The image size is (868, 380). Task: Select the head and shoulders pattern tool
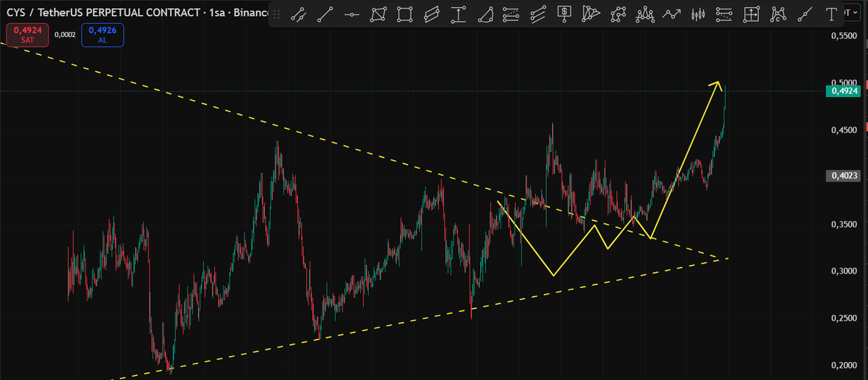645,14
